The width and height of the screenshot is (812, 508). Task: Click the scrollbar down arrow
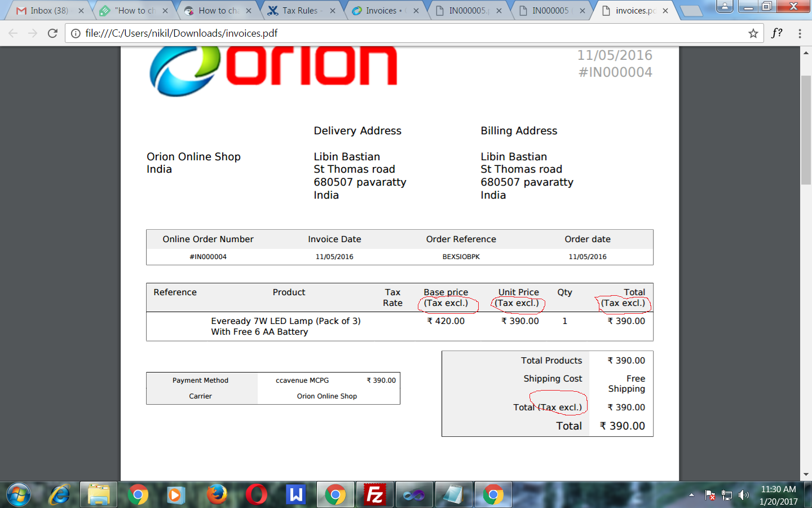click(x=806, y=475)
